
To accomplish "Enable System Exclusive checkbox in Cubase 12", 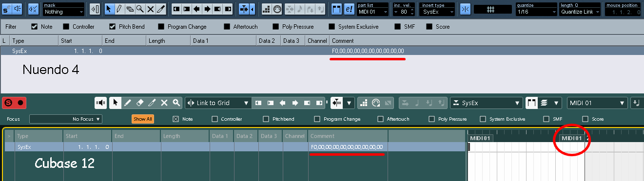I will coord(483,119).
